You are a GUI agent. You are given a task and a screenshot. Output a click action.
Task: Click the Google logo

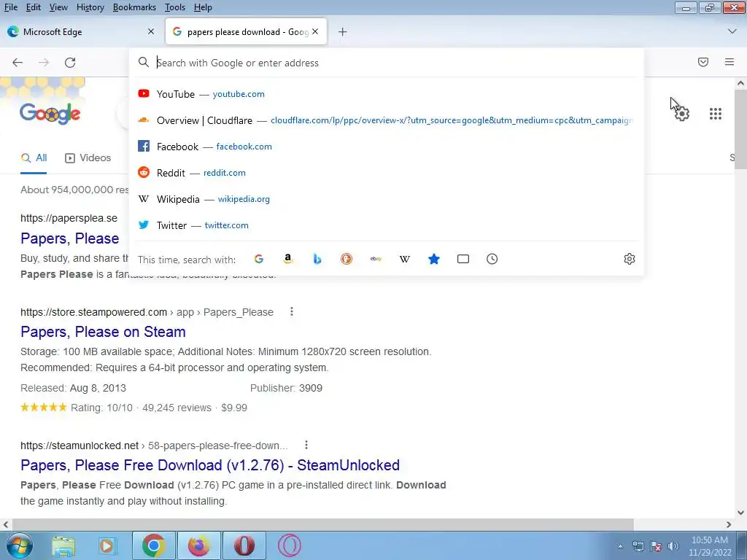point(50,113)
